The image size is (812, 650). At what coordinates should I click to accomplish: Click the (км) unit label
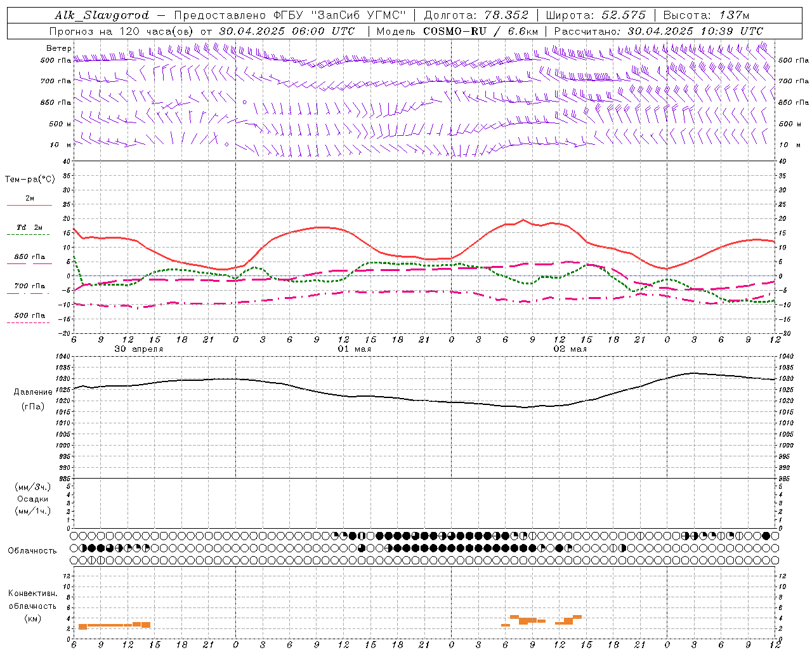coord(33,618)
